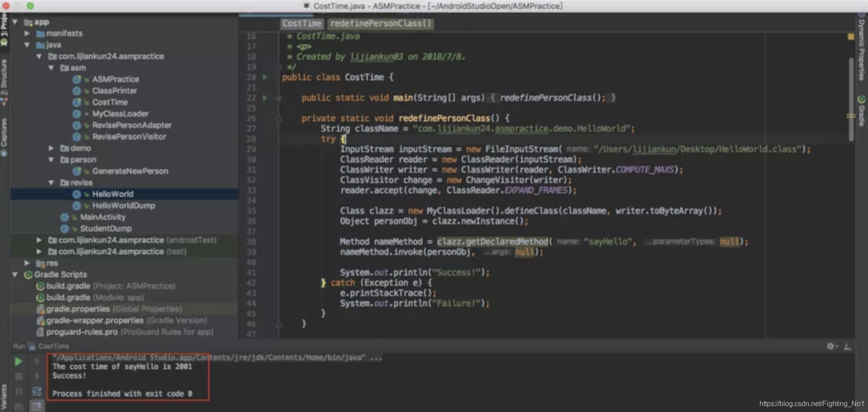
Task: Open the Gradle tool window tab
Action: 861,111
